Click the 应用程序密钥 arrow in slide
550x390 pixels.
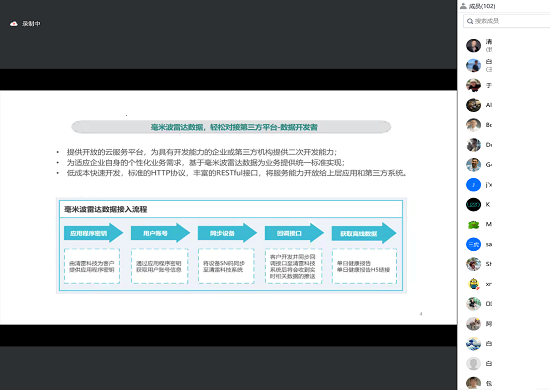click(93, 233)
